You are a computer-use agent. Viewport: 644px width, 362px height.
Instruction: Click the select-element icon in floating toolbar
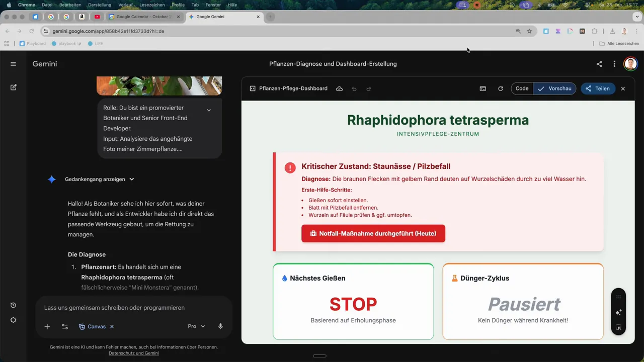click(x=618, y=327)
